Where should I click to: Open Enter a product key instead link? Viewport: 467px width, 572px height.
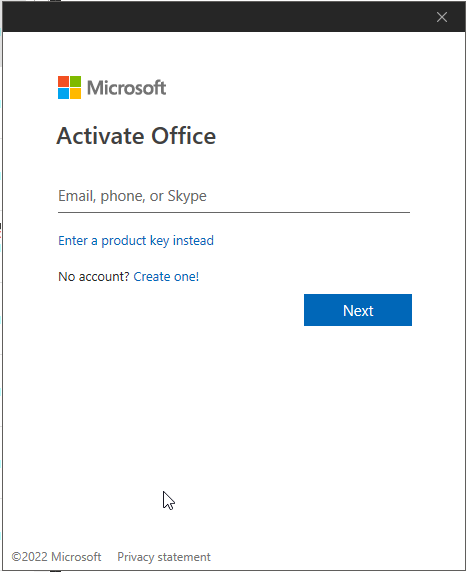pos(136,241)
